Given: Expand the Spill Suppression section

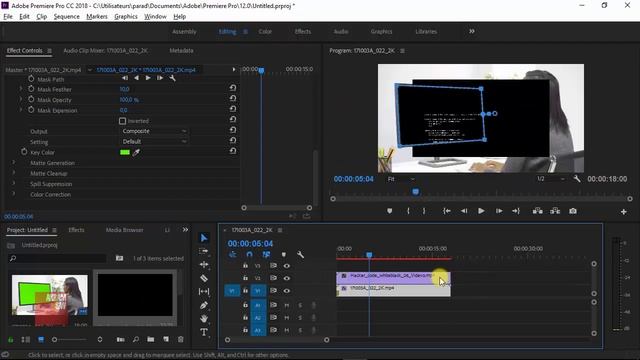Looking at the screenshot, I should 13,184.
